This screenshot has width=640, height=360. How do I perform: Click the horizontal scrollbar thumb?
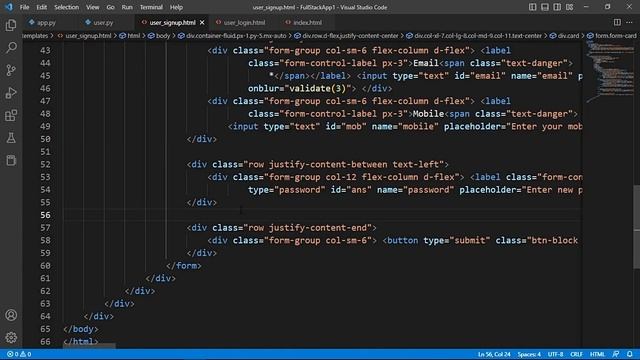tap(89, 346)
